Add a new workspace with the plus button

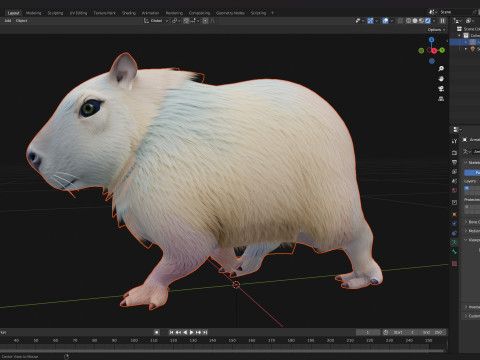[x=272, y=13]
